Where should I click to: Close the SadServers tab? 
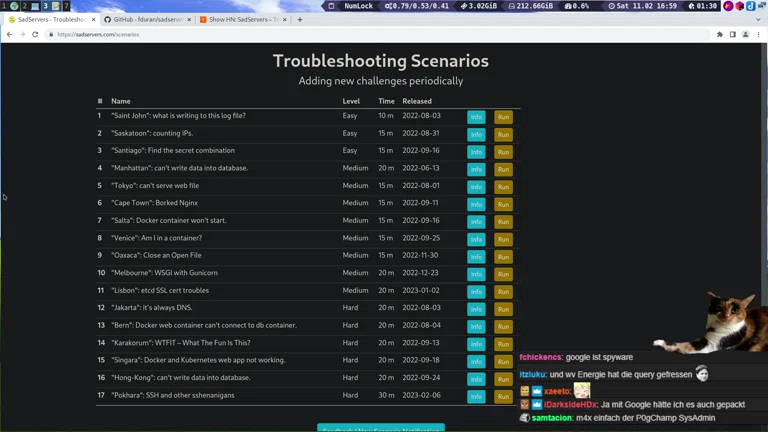click(93, 19)
